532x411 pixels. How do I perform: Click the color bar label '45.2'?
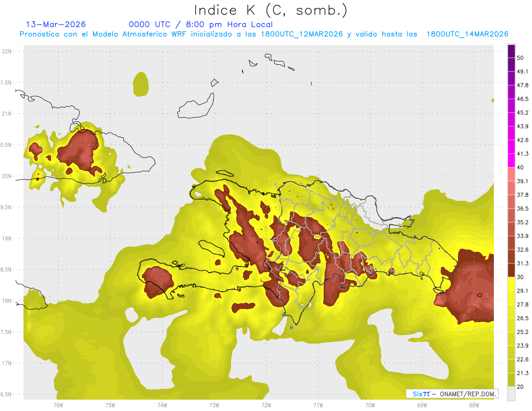523,113
